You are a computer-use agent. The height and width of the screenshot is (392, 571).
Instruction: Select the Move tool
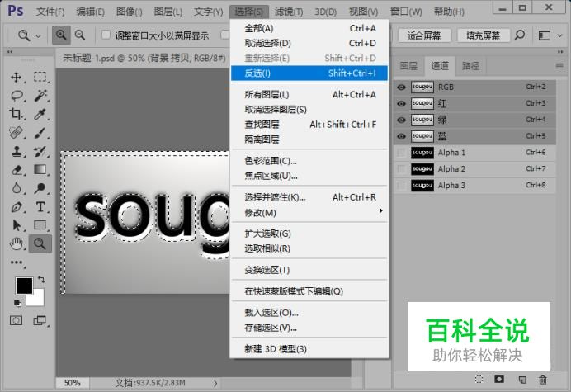pos(16,78)
